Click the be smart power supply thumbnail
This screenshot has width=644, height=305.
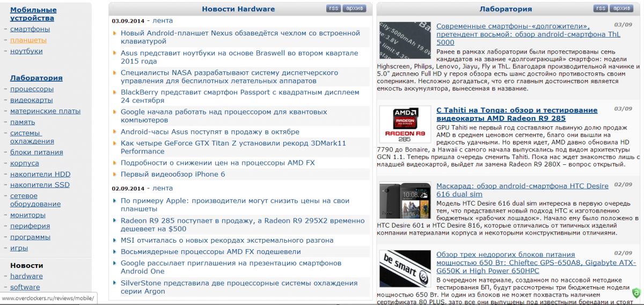(405, 268)
